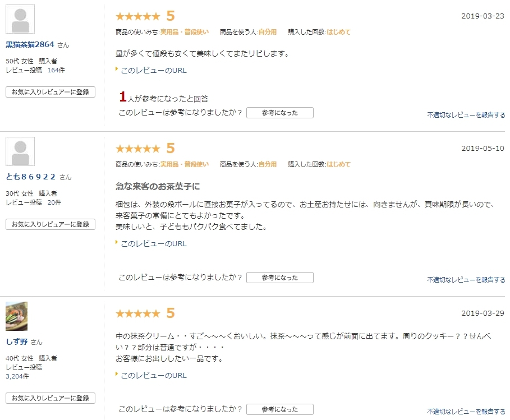The image size is (510, 420).
Task: Mark しず野's review as 参考になった
Action: (x=280, y=409)
